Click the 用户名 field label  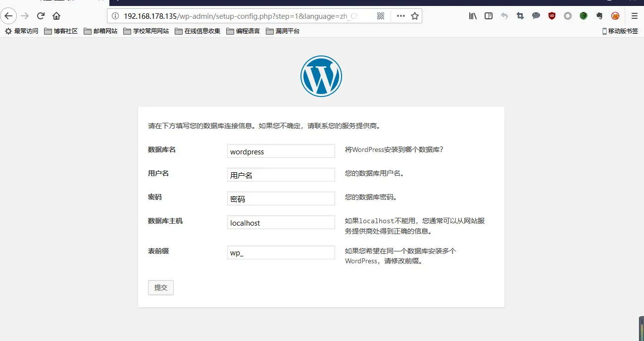[158, 173]
